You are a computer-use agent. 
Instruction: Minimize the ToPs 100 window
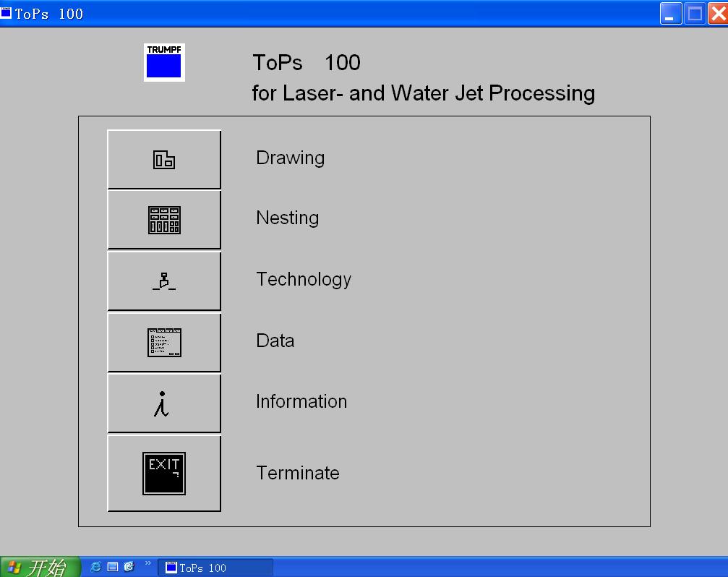(x=670, y=14)
